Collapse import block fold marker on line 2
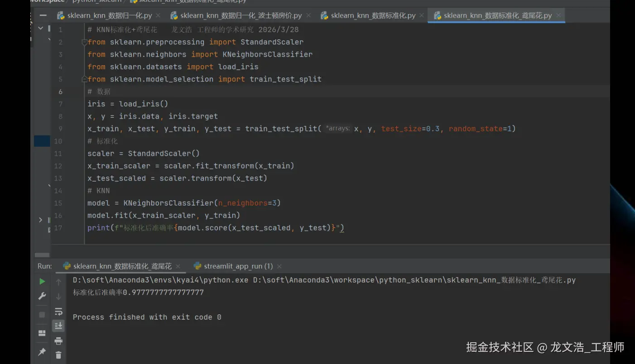This screenshot has height=364, width=635. coord(84,42)
